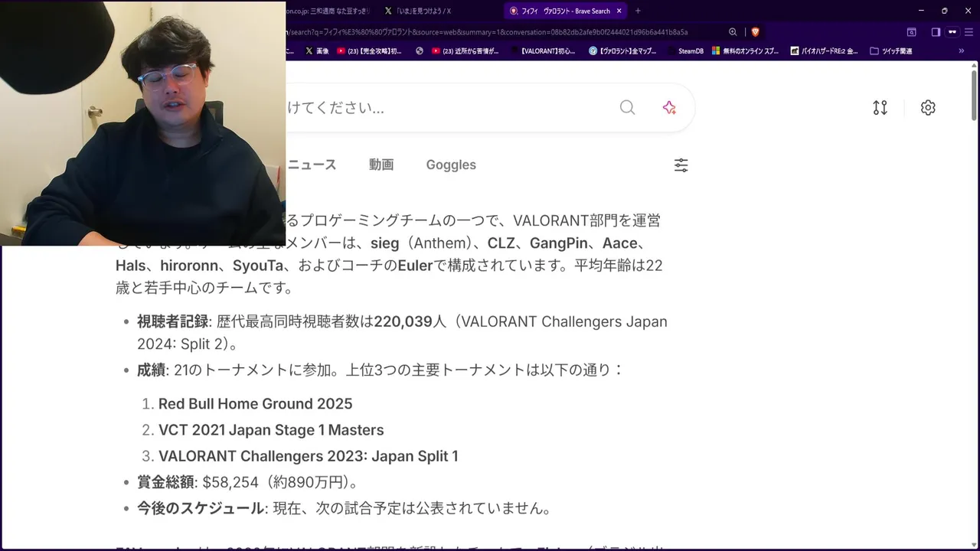This screenshot has height=551, width=980.
Task: Open the ニュース search tab
Action: pos(312,165)
